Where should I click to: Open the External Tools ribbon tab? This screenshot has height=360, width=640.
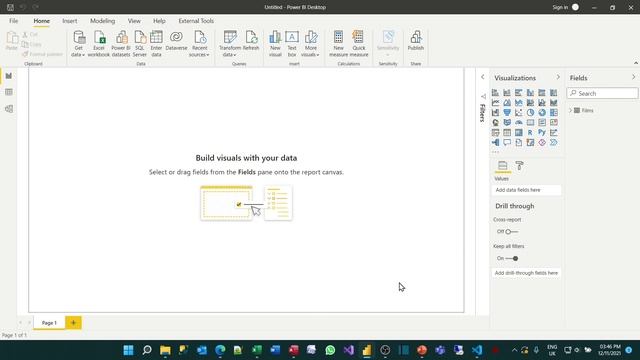point(196,21)
